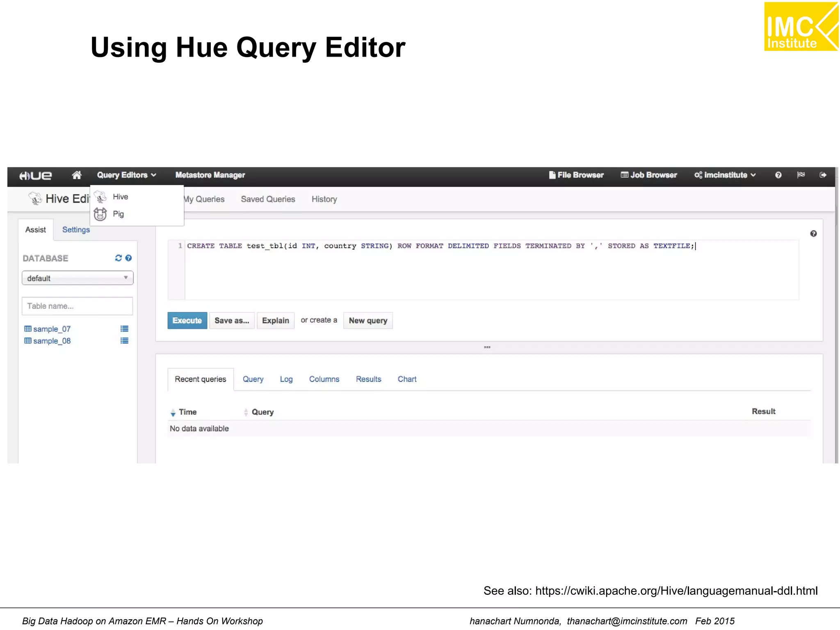Select Hive from the Query Editors menu
Viewport: 840px width, 630px height.
[121, 197]
